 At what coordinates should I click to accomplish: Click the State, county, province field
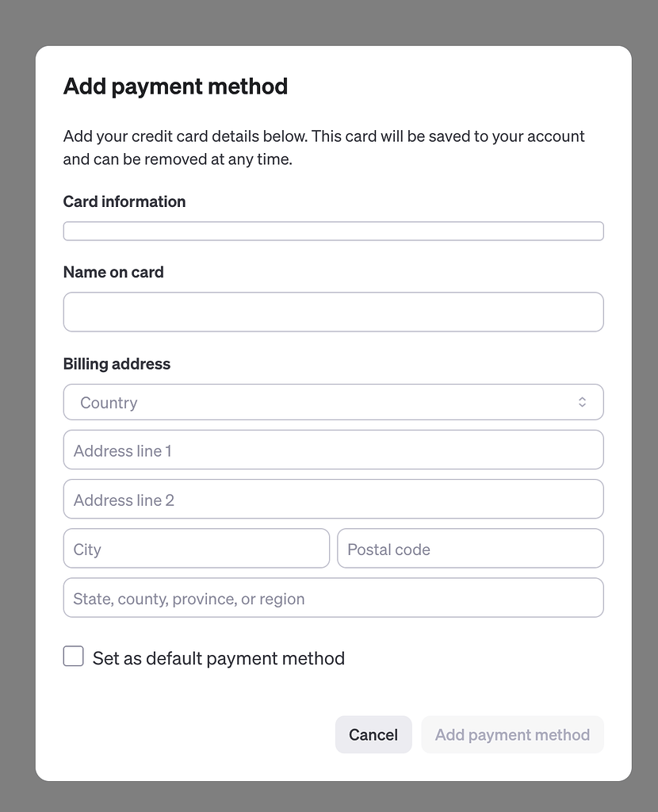(x=333, y=597)
